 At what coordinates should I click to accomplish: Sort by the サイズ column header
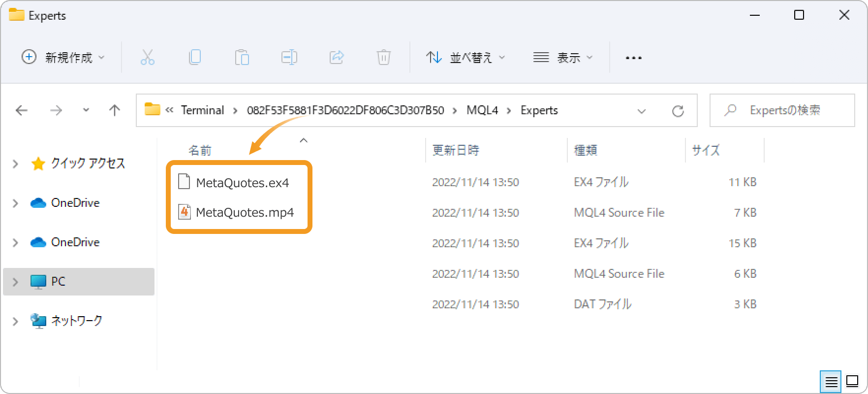click(706, 150)
